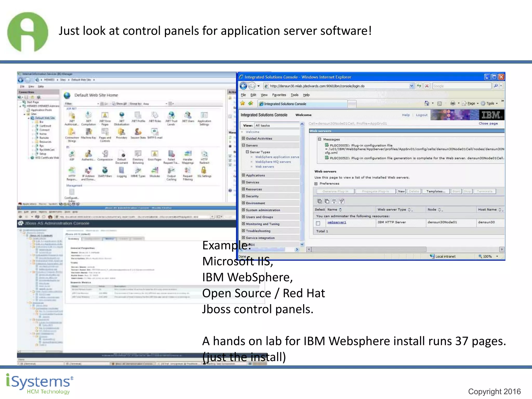Expand the Applications navigation section

pos(243,175)
